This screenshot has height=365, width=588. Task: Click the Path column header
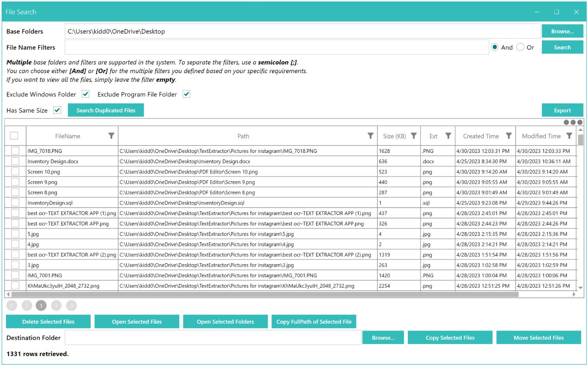(x=243, y=136)
